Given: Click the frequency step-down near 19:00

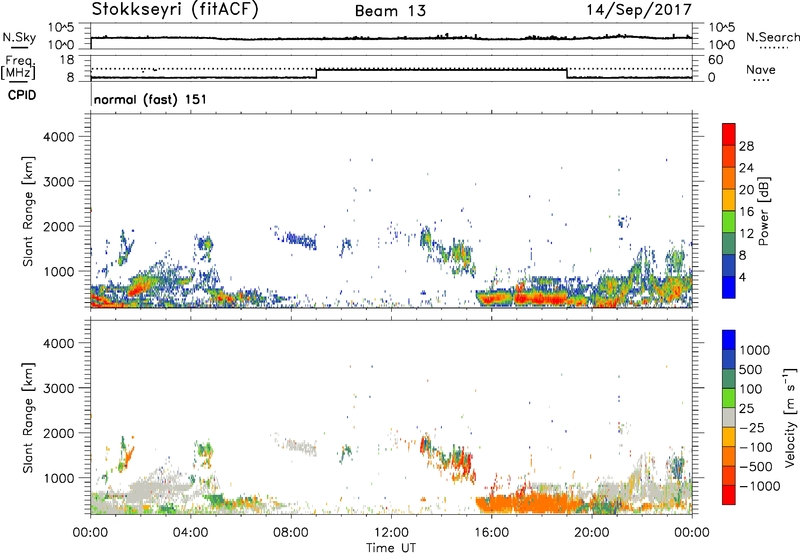Looking at the screenshot, I should pyautogui.click(x=567, y=73).
